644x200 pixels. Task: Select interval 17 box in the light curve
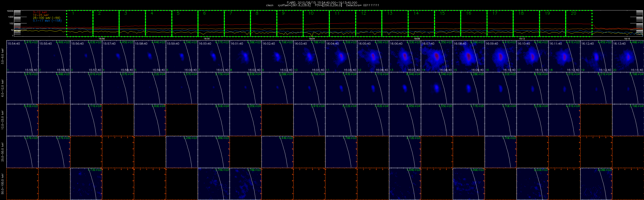[x=500, y=24]
